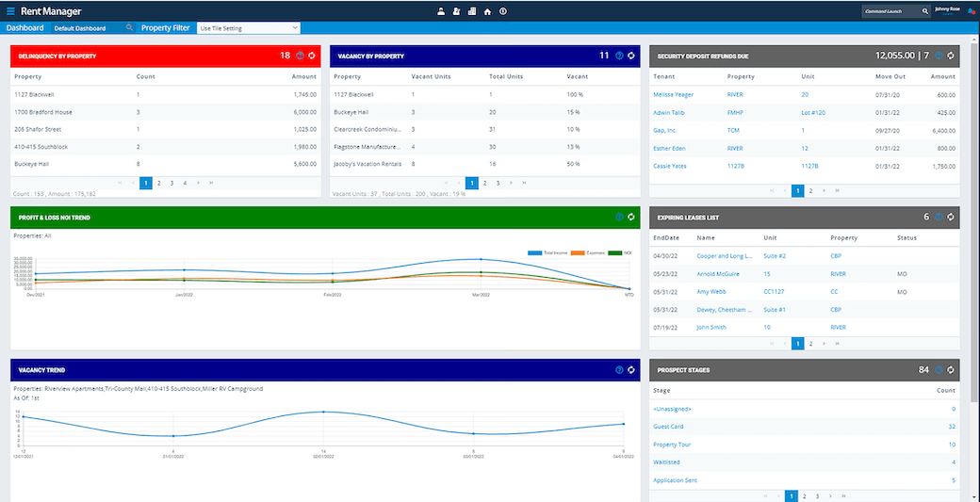Refresh the Delinquency By Property tile
This screenshot has height=502, width=980.
point(312,56)
